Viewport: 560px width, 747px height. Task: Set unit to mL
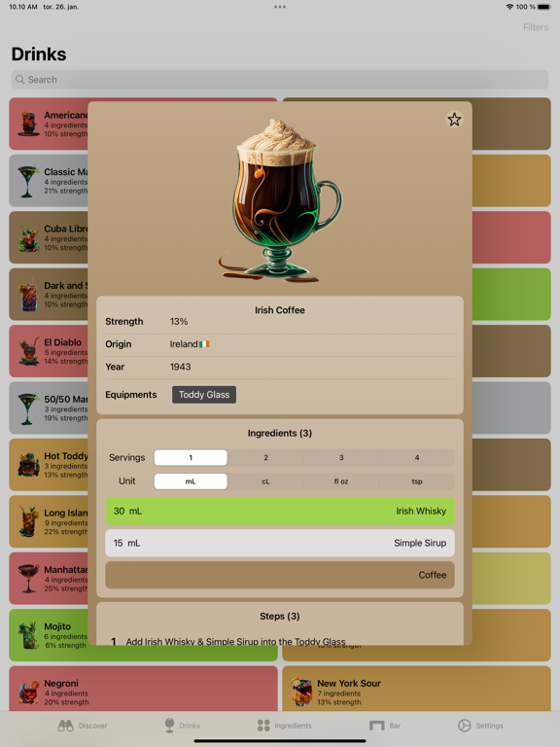191,481
